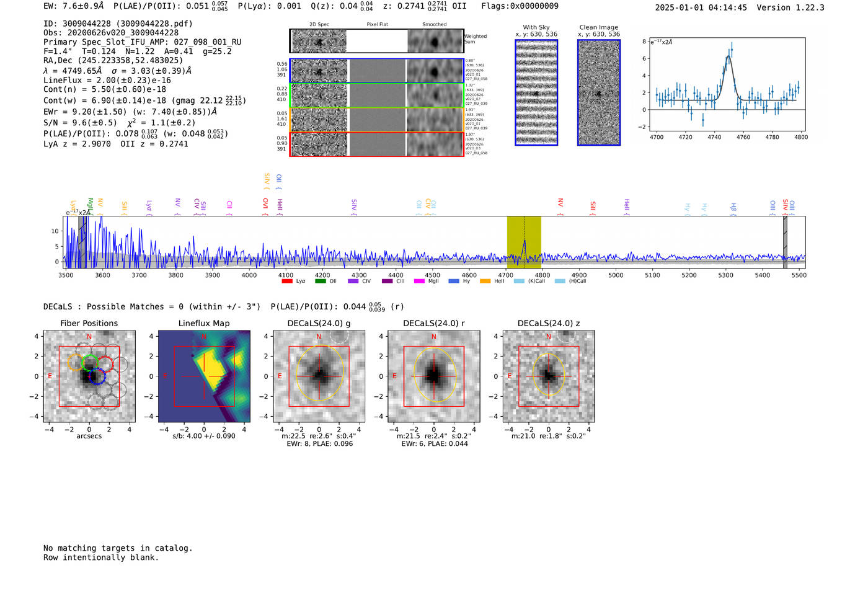
Task: Click the RA,Dec coordinates line
Action: click(x=113, y=61)
